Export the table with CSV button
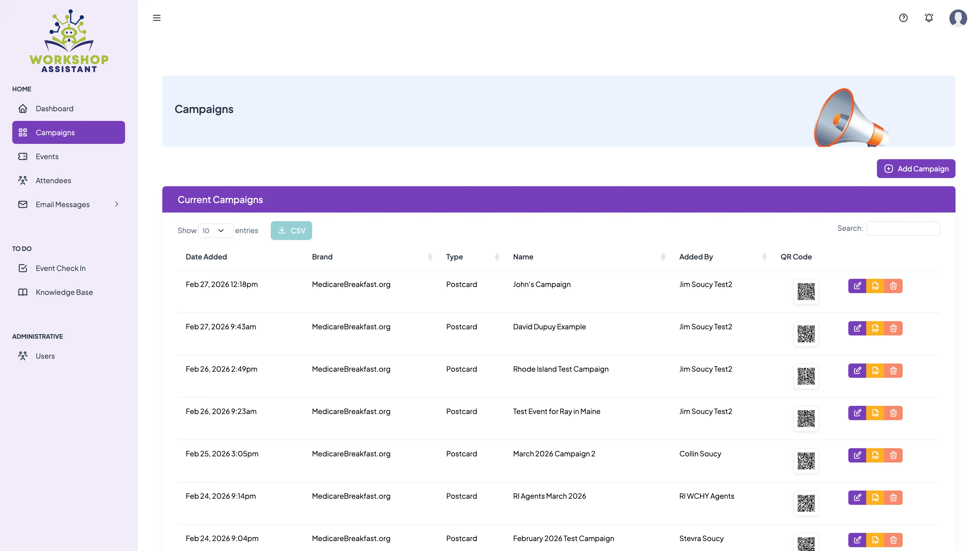This screenshot has width=980, height=551. (x=291, y=231)
